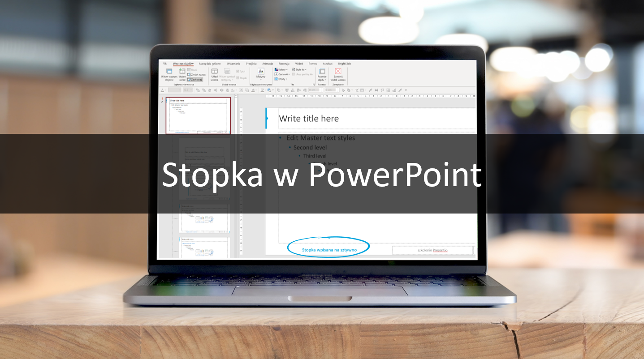Open the Rozmiar slajdu menu

click(322, 74)
